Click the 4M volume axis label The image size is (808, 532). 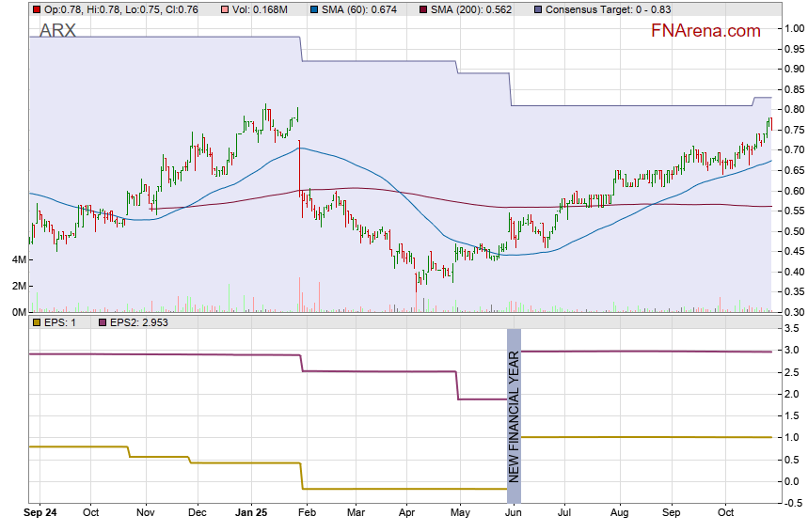18,259
